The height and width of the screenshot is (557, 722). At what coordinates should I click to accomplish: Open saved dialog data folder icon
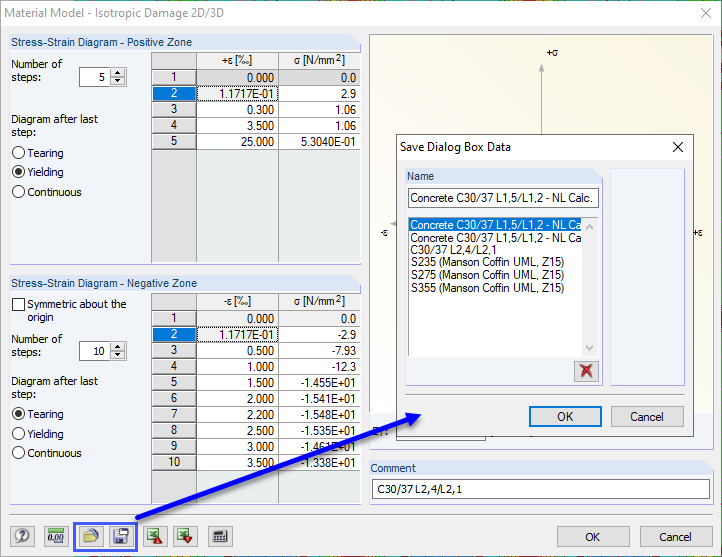coord(90,536)
